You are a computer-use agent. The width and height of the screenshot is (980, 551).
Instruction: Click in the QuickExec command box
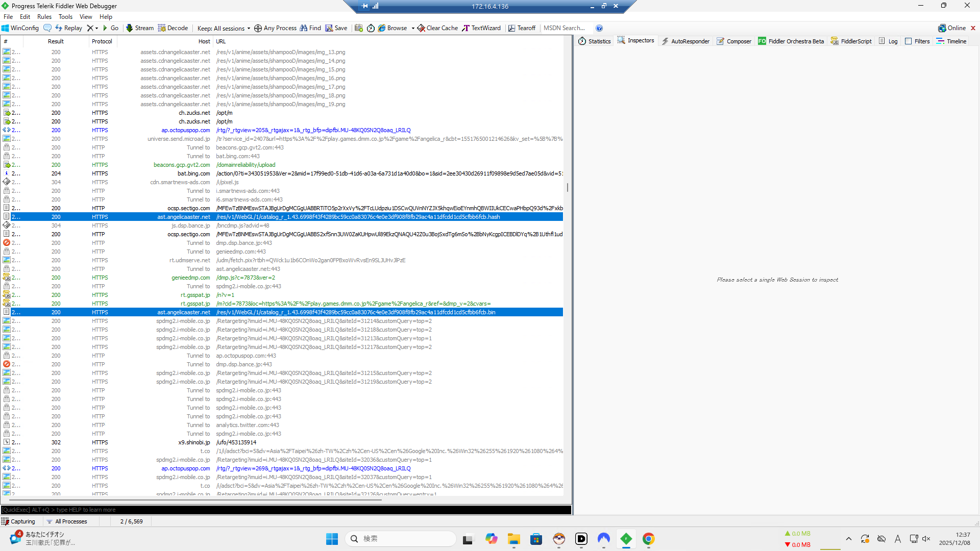(x=286, y=510)
